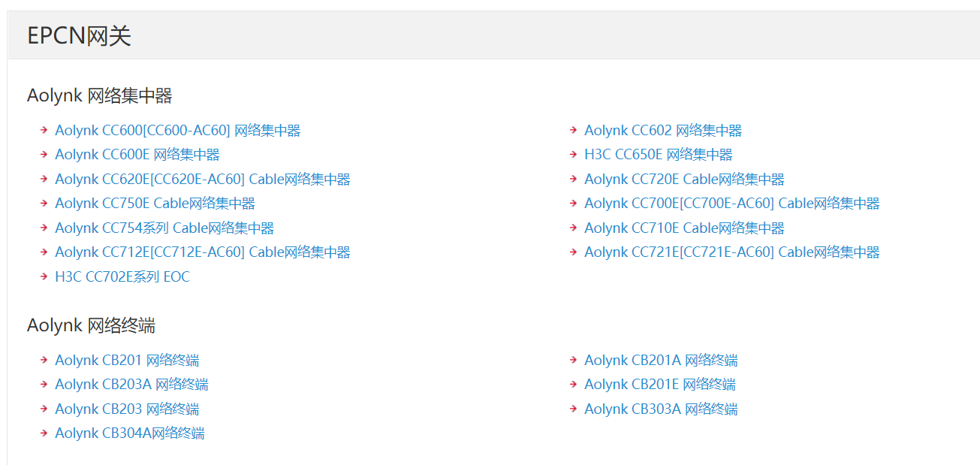Open Aolynk CC754系列 Cable网络集中器 link
The height and width of the screenshot is (465, 980).
pyautogui.click(x=164, y=228)
